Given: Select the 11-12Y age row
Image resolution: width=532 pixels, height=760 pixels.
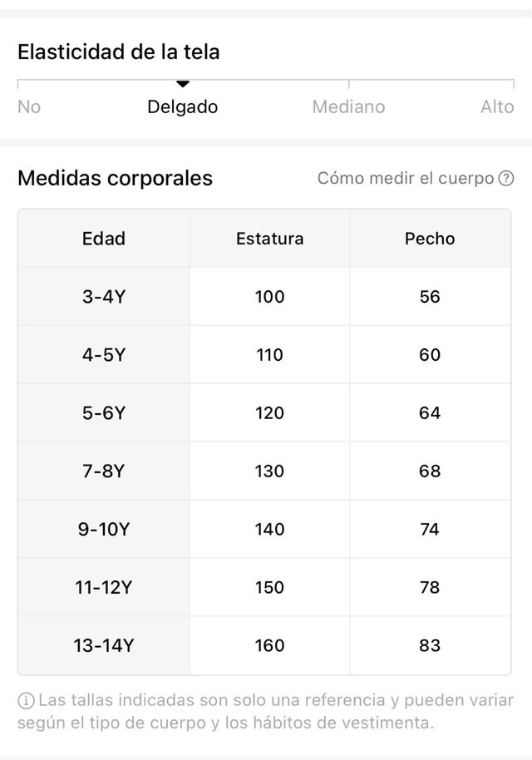Looking at the screenshot, I should 104,588.
